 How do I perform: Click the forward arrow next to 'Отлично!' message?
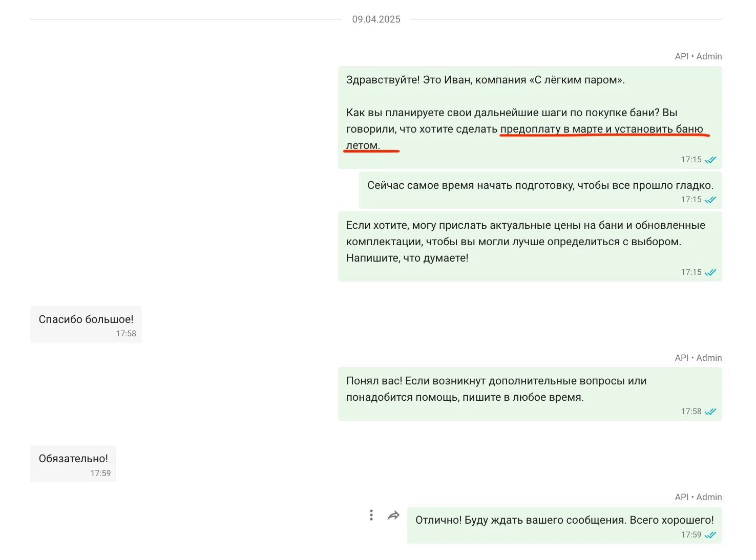pyautogui.click(x=393, y=515)
